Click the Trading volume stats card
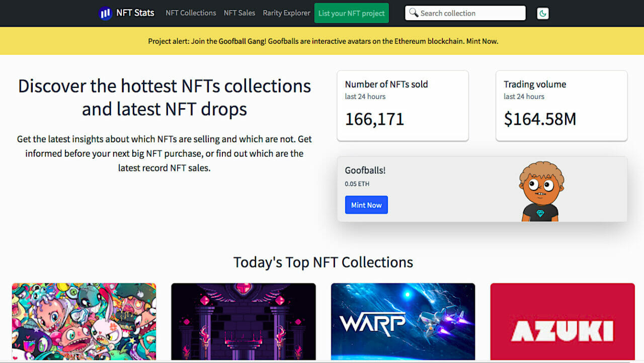Viewport: 644px width, 363px height. pyautogui.click(x=561, y=106)
